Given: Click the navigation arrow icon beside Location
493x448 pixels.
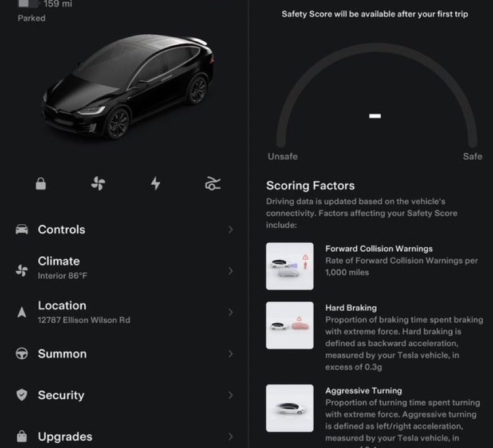Looking at the screenshot, I should point(22,312).
